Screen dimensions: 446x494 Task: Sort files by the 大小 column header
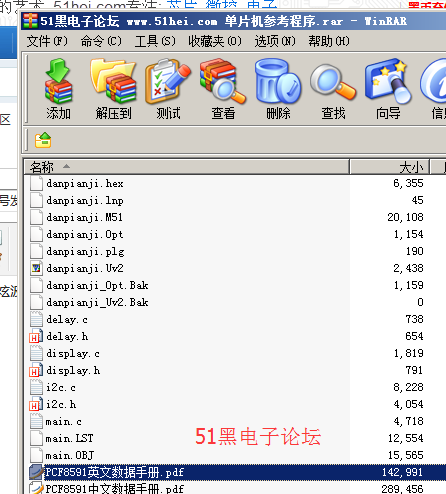coord(390,167)
